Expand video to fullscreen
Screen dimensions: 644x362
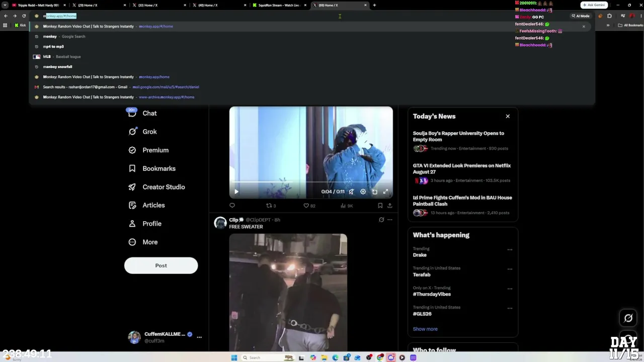point(385,192)
